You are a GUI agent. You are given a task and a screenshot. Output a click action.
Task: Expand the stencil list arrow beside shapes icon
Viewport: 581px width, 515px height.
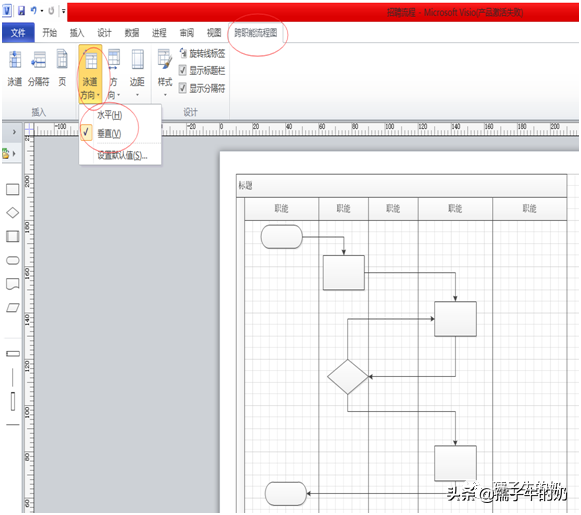coord(14,153)
